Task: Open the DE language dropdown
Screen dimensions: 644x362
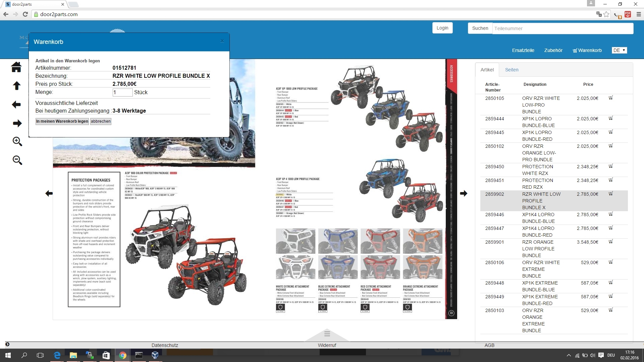Action: [619, 50]
